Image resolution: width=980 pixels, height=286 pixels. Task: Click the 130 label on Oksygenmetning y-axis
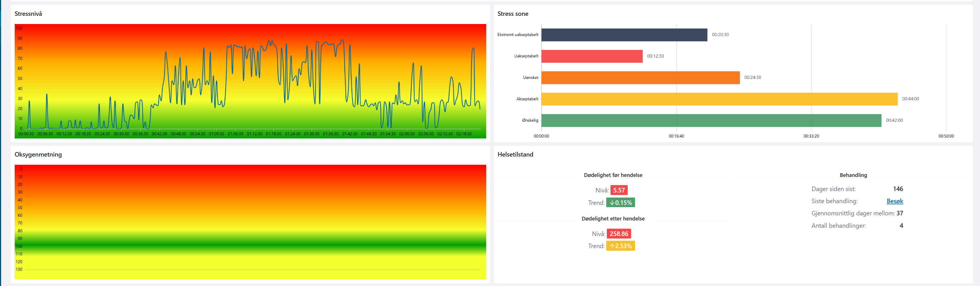(19, 270)
